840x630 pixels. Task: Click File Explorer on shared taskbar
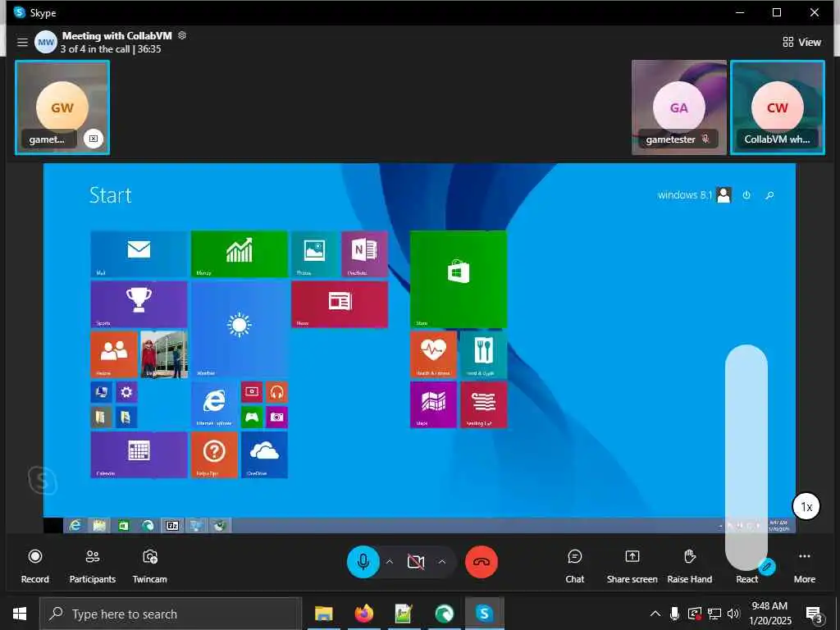99,526
